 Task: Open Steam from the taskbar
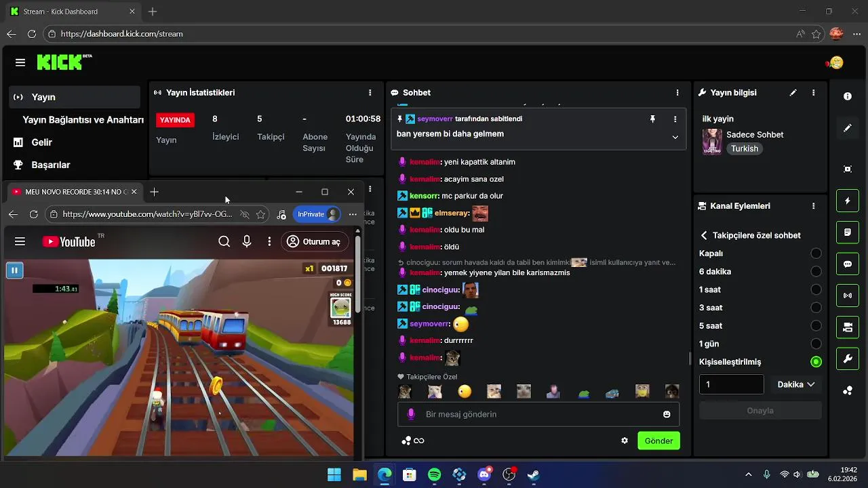(534, 475)
